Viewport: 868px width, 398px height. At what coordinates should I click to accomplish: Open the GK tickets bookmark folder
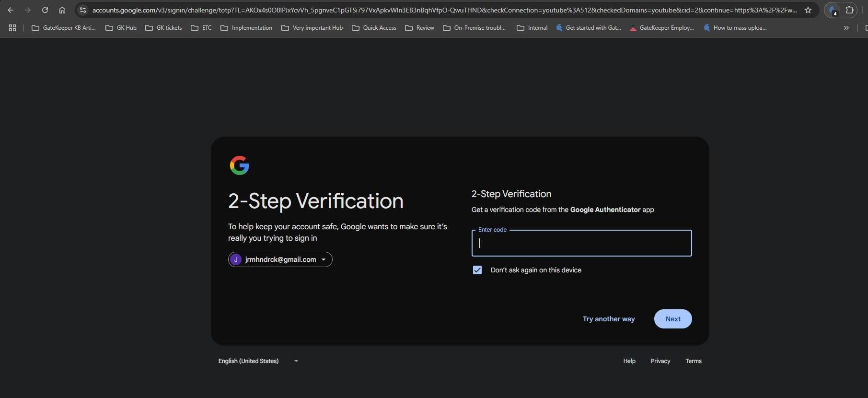point(163,28)
